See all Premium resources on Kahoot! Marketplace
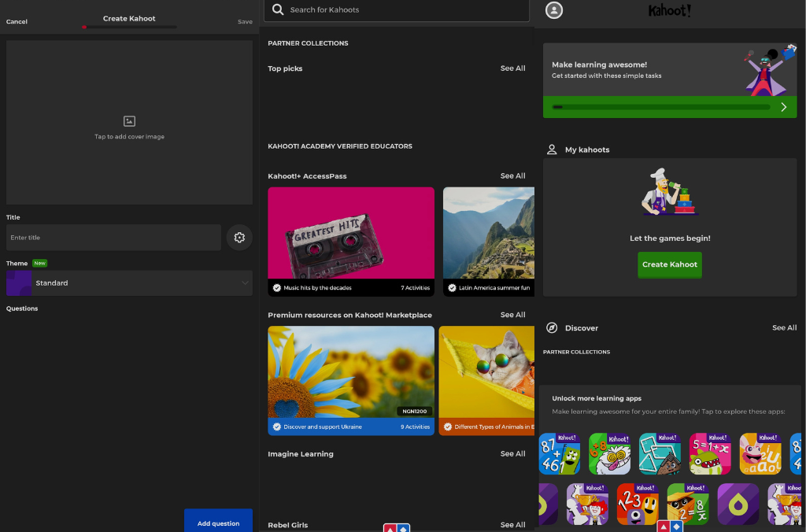 (x=512, y=315)
